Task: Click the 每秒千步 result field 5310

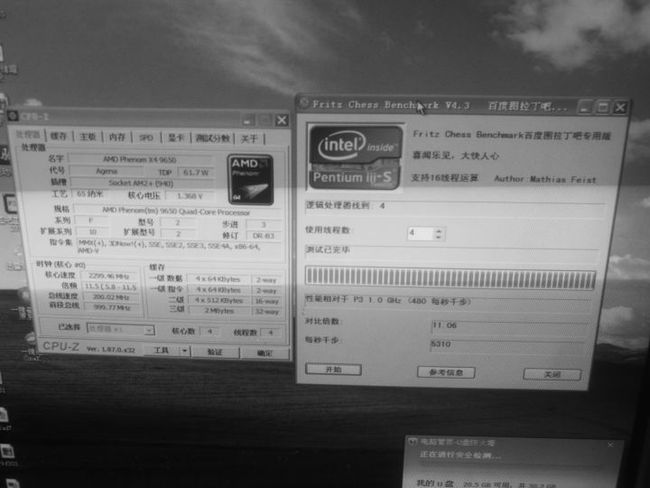Action: point(508,344)
